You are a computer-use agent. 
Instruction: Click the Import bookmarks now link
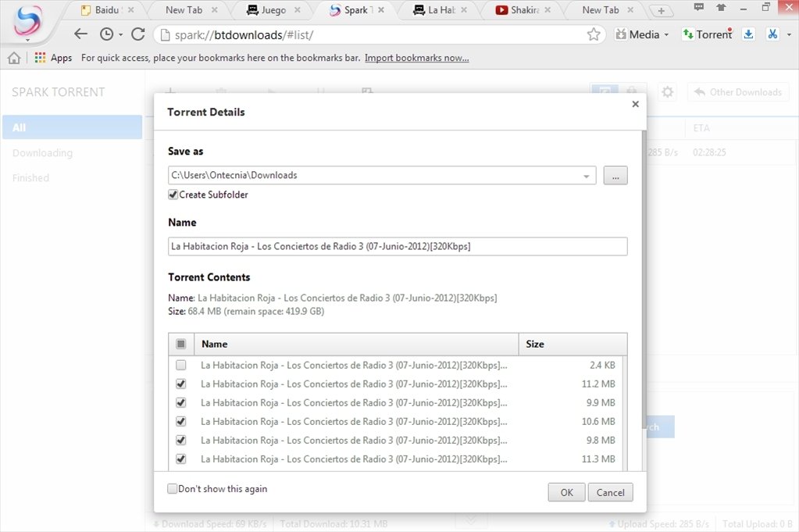pos(417,58)
